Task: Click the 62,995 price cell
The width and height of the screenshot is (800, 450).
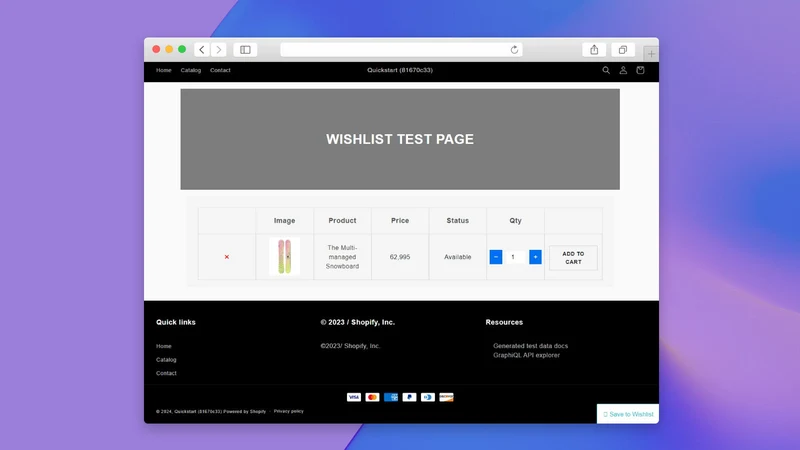Action: click(x=400, y=257)
